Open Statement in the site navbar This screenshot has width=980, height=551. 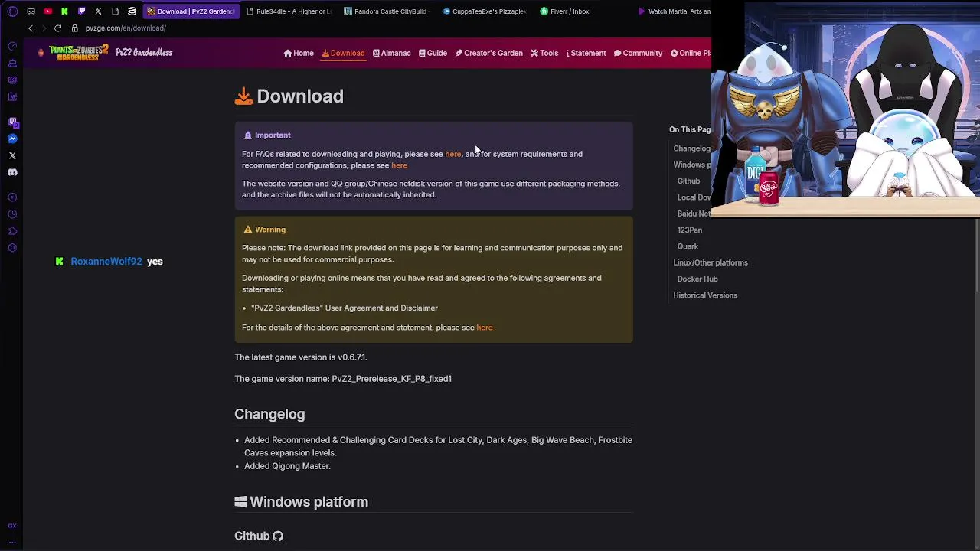(586, 53)
